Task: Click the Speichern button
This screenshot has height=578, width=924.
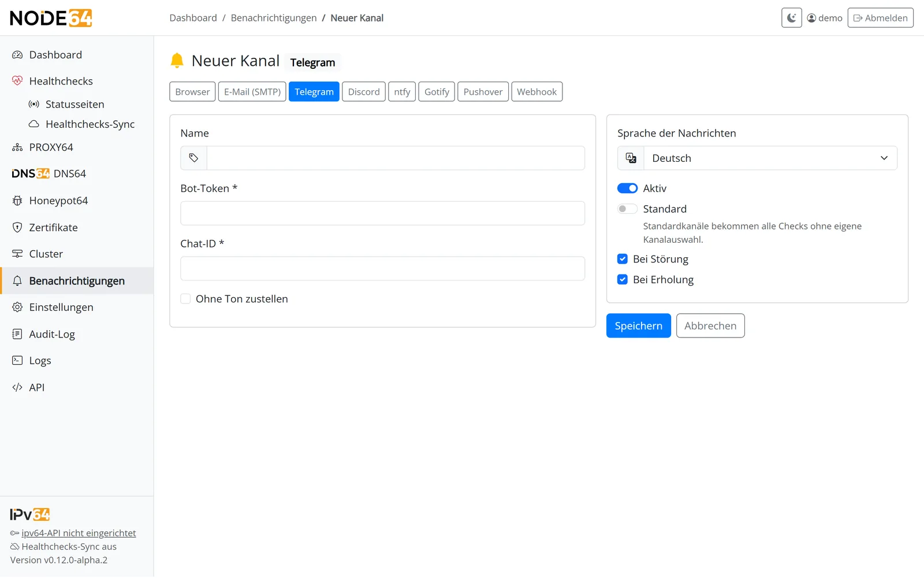Action: click(x=639, y=325)
